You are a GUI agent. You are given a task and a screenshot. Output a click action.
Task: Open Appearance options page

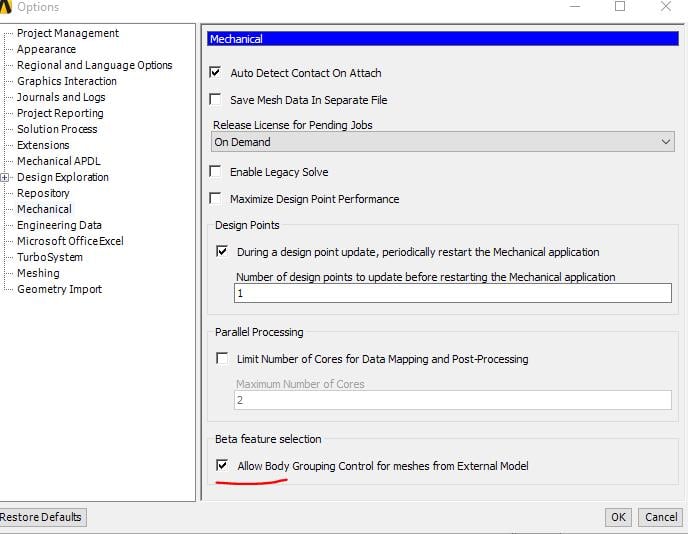click(x=47, y=49)
